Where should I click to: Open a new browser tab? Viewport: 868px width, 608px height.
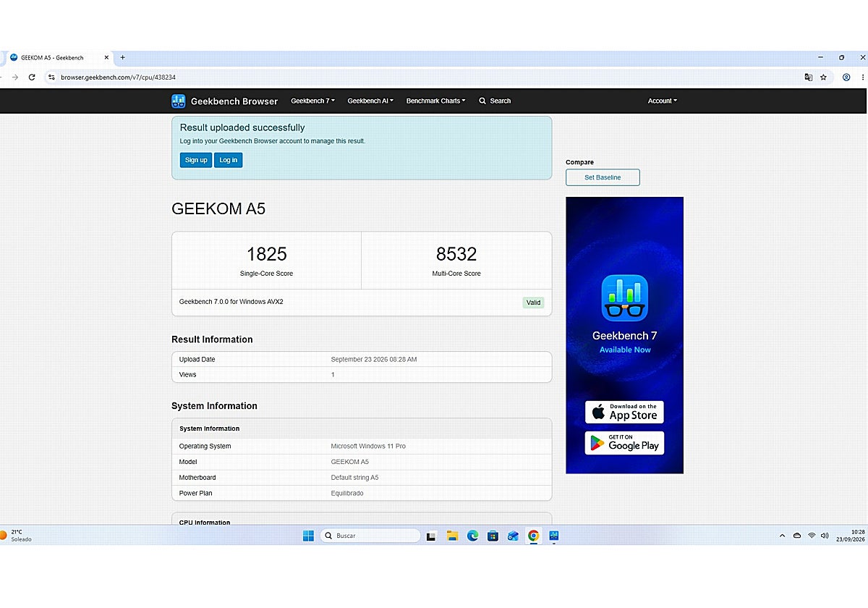click(122, 57)
